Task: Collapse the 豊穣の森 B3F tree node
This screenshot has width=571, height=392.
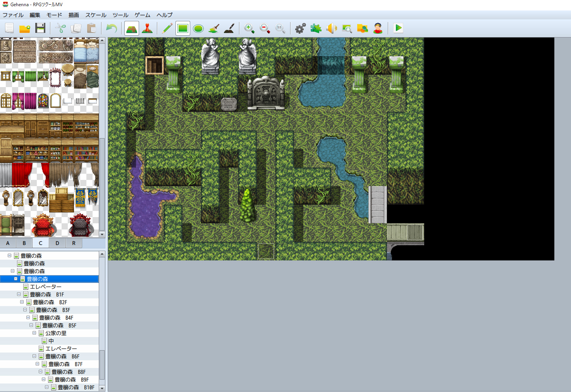Action: 25,310
